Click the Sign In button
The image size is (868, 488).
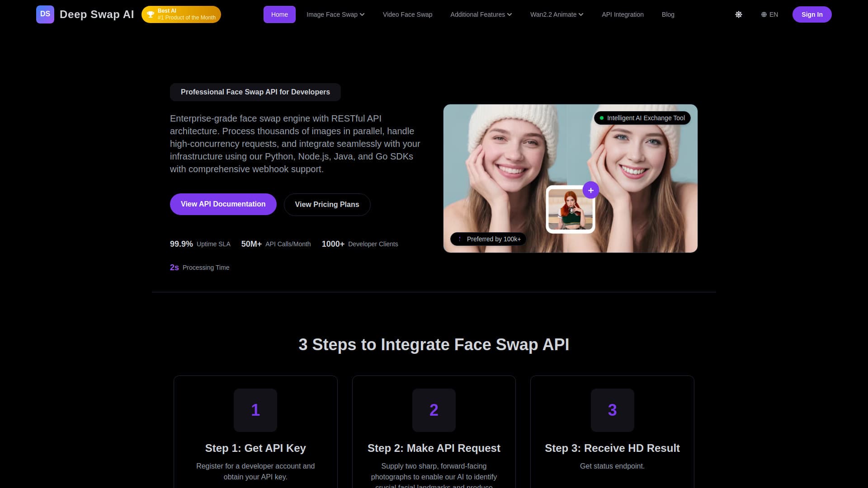[x=811, y=14]
